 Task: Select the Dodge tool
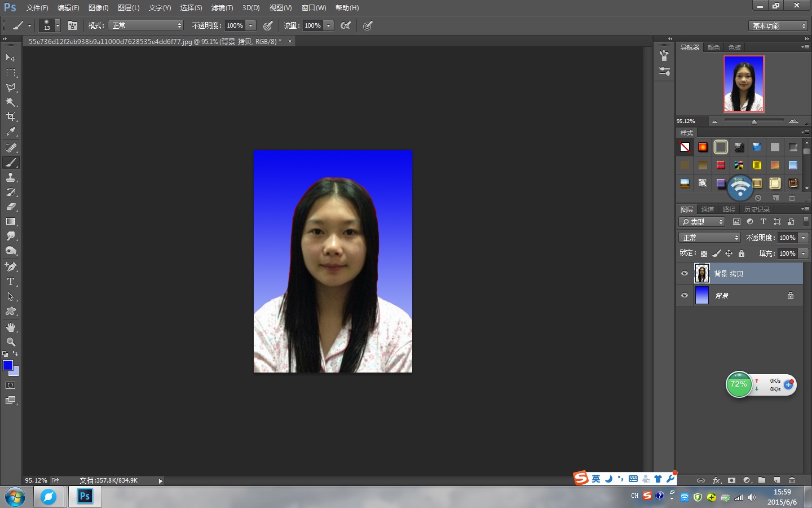click(11, 251)
